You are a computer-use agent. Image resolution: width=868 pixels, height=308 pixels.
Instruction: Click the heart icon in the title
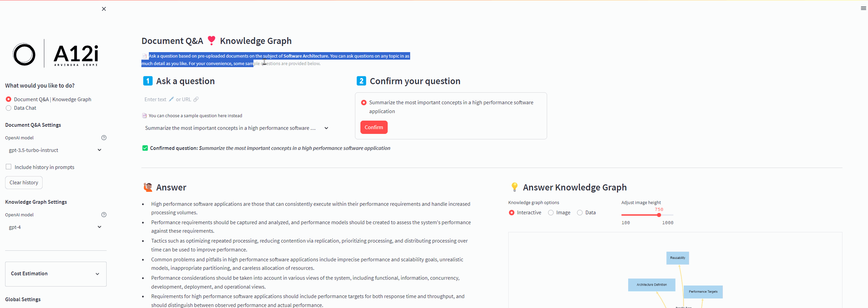click(212, 41)
